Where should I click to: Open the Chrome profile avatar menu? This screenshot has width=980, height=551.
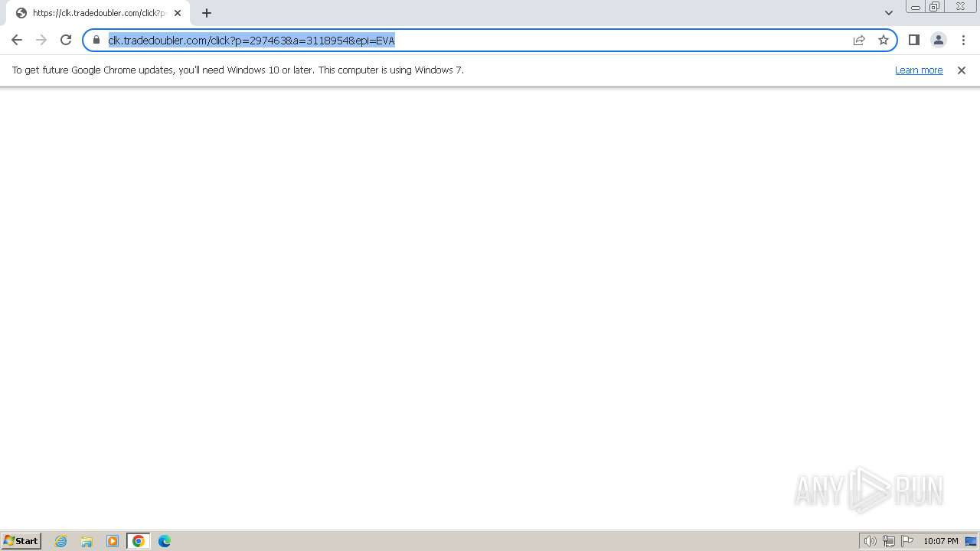click(x=939, y=40)
